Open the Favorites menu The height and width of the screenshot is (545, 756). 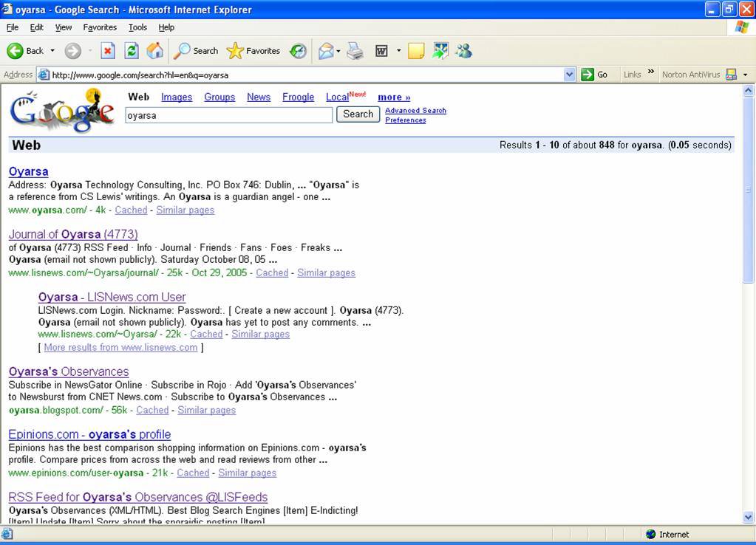[x=100, y=27]
